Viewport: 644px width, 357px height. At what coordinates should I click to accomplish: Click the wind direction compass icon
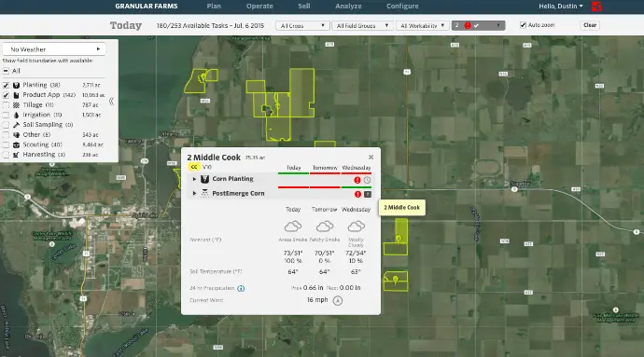click(338, 301)
